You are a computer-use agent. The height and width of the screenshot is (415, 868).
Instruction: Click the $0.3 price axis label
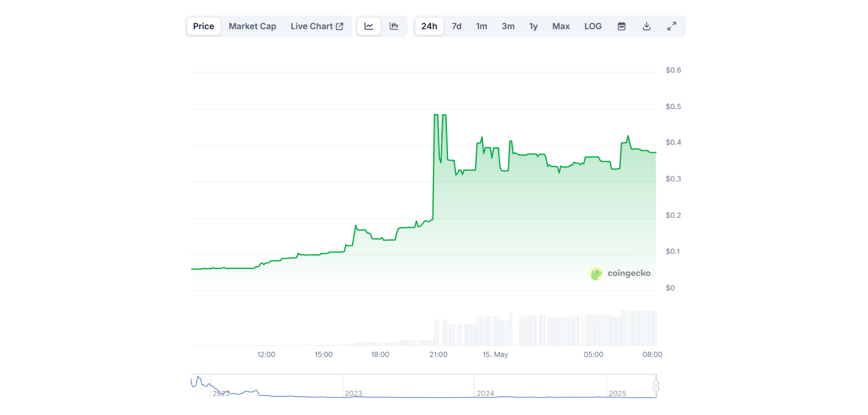click(673, 179)
